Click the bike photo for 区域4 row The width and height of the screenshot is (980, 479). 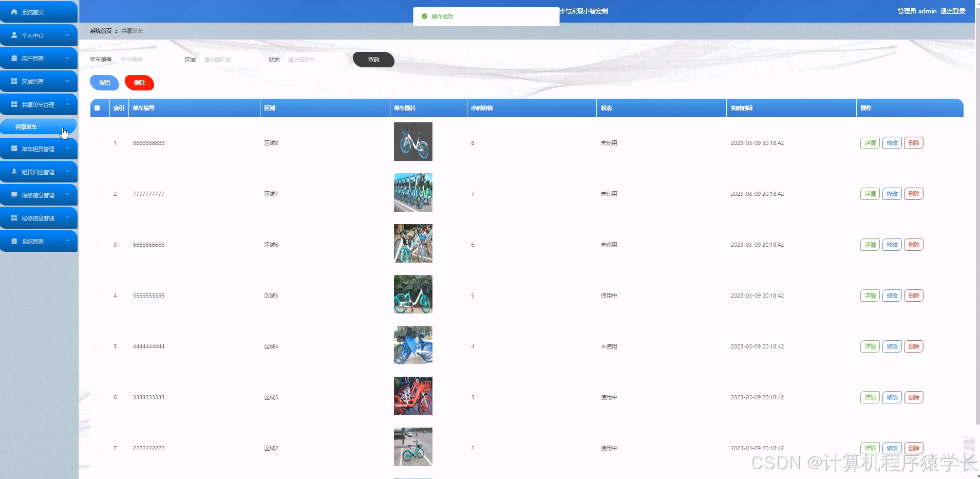pyautogui.click(x=413, y=345)
